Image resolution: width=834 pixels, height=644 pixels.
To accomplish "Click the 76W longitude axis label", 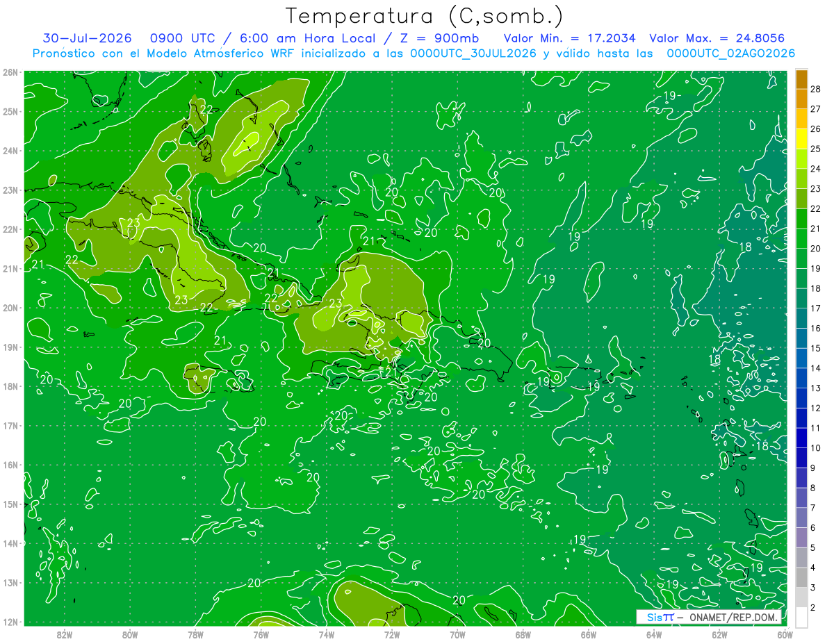I will [261, 634].
